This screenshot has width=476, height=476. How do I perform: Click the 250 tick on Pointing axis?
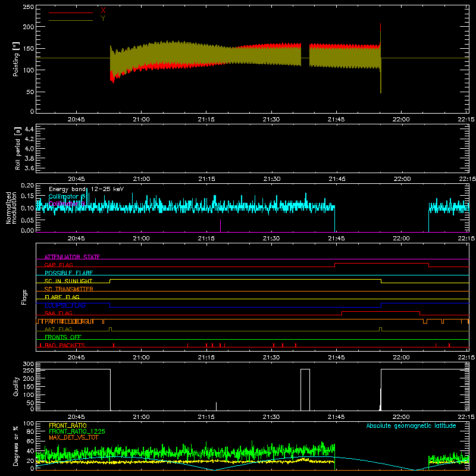click(x=29, y=7)
